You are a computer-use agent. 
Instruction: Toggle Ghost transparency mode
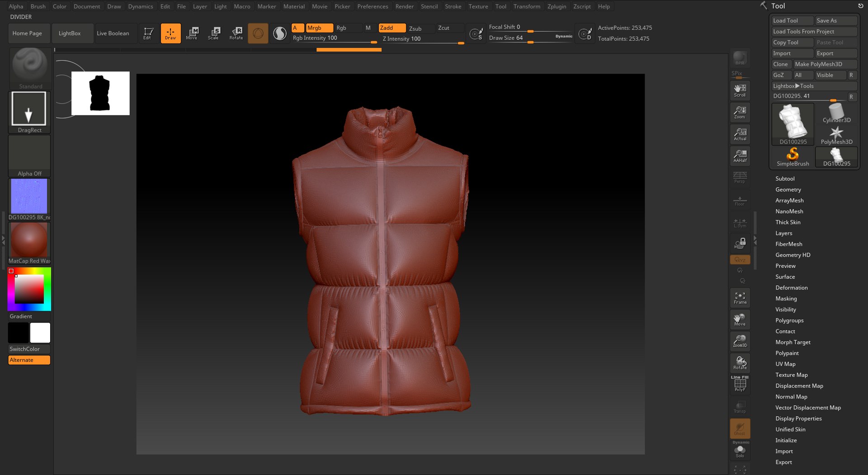click(x=740, y=428)
